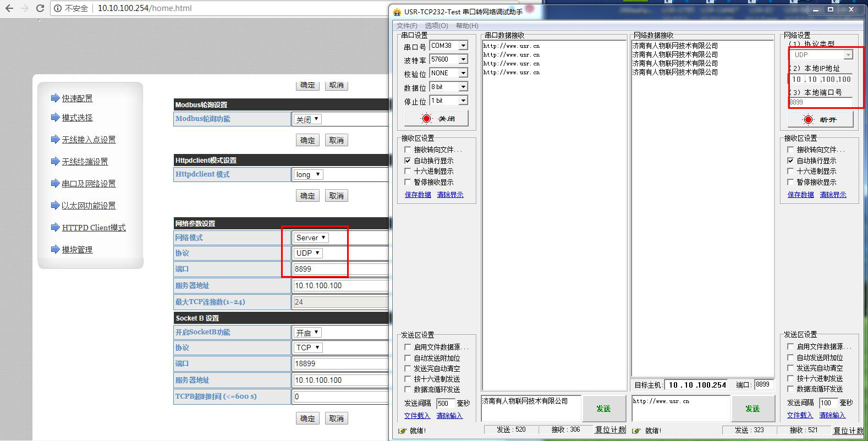The height and width of the screenshot is (441, 868).
Task: Enable 十六进制显示 in serial receive settings
Action: (x=408, y=171)
